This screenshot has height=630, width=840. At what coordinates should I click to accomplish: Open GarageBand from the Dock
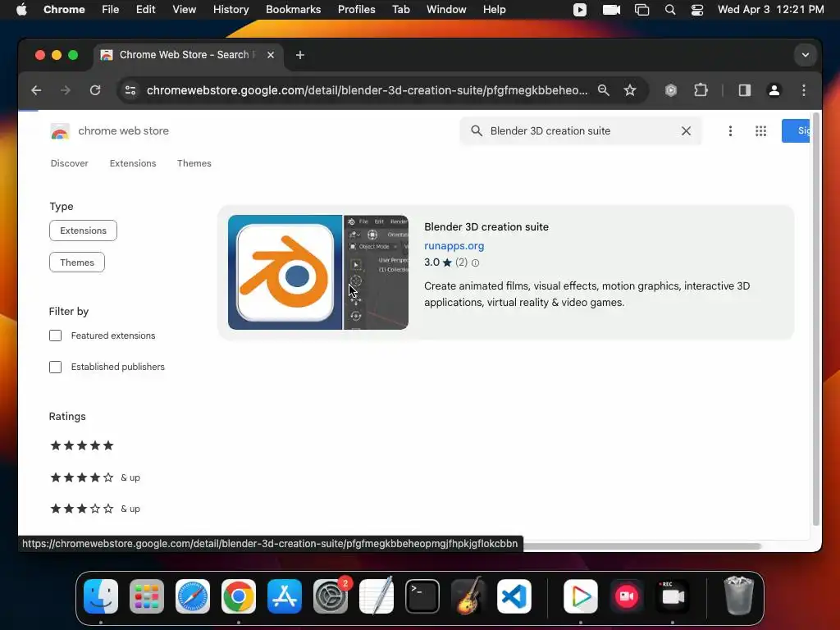(468, 596)
